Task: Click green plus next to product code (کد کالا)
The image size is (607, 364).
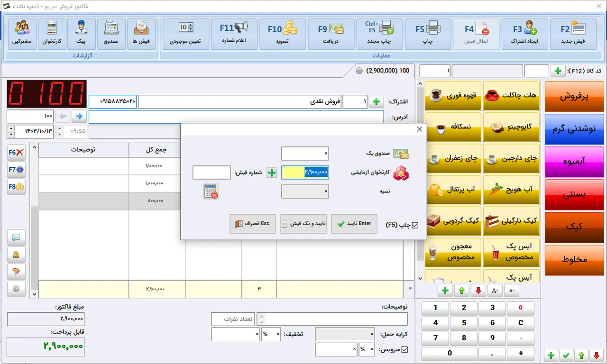Action: (x=558, y=71)
